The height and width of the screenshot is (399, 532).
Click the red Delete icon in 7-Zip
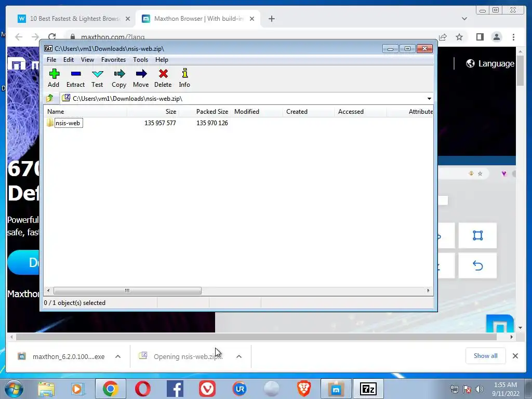163,78
